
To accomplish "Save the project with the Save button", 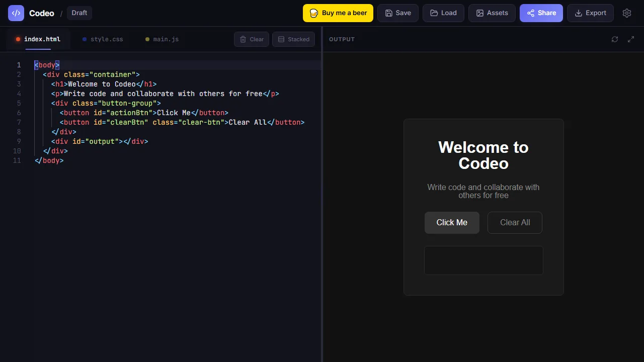I will click(x=397, y=13).
